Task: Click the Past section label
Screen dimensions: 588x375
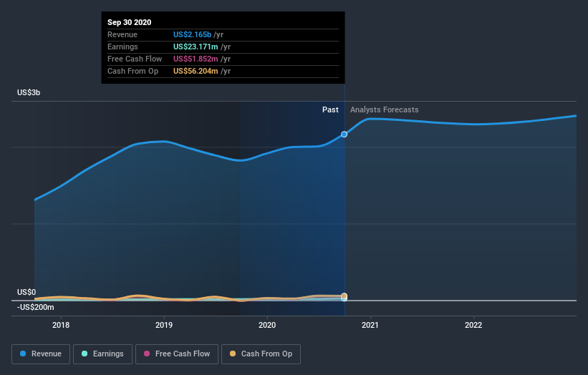Action: [x=330, y=109]
